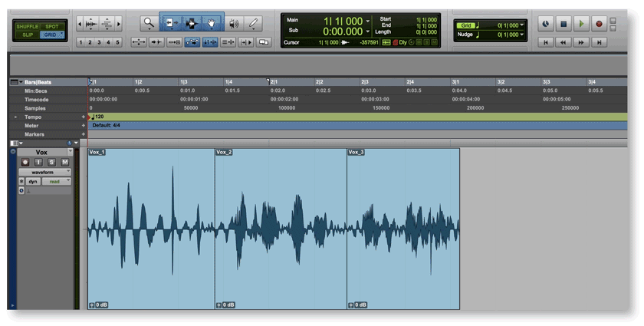Viewport: 644px width, 326px height.
Task: Zoom in horizontally with right arrow
Action: click(x=119, y=25)
